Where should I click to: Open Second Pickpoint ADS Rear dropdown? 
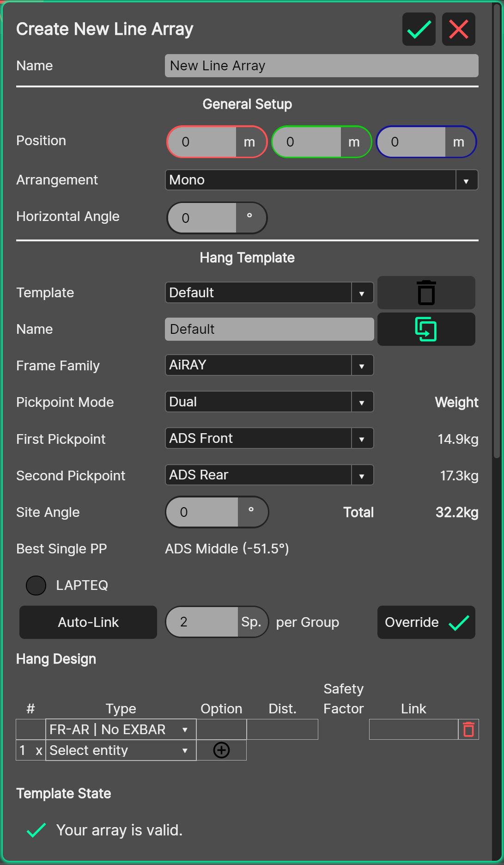[x=269, y=475]
